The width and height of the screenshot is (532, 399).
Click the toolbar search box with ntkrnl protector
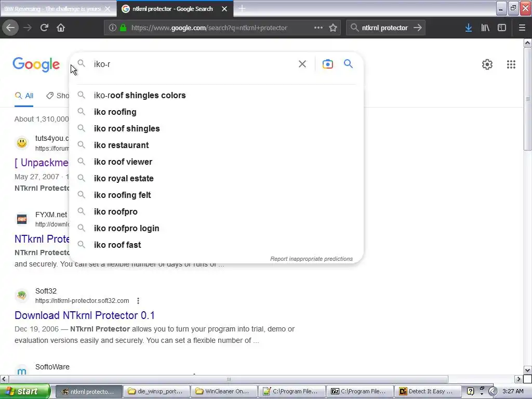point(384,28)
